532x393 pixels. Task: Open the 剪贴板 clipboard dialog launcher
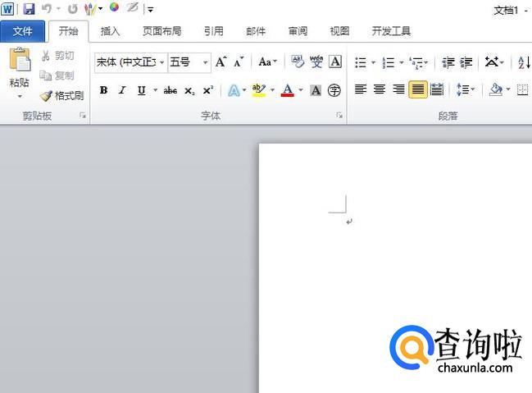pyautogui.click(x=83, y=116)
